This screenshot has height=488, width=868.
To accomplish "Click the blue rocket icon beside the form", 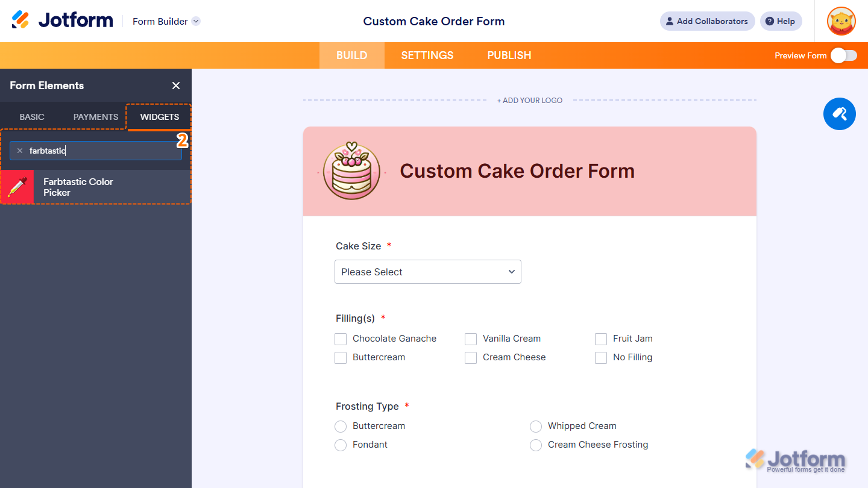I will (840, 114).
